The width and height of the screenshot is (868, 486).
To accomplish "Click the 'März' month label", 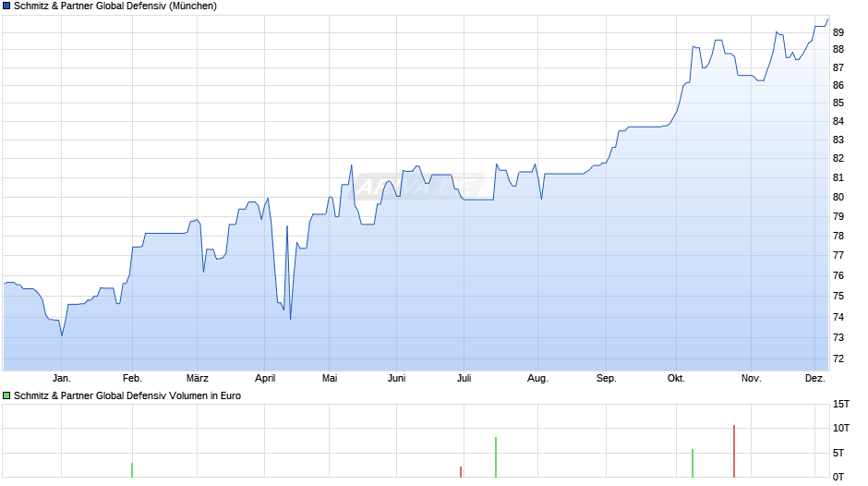I will (x=197, y=379).
